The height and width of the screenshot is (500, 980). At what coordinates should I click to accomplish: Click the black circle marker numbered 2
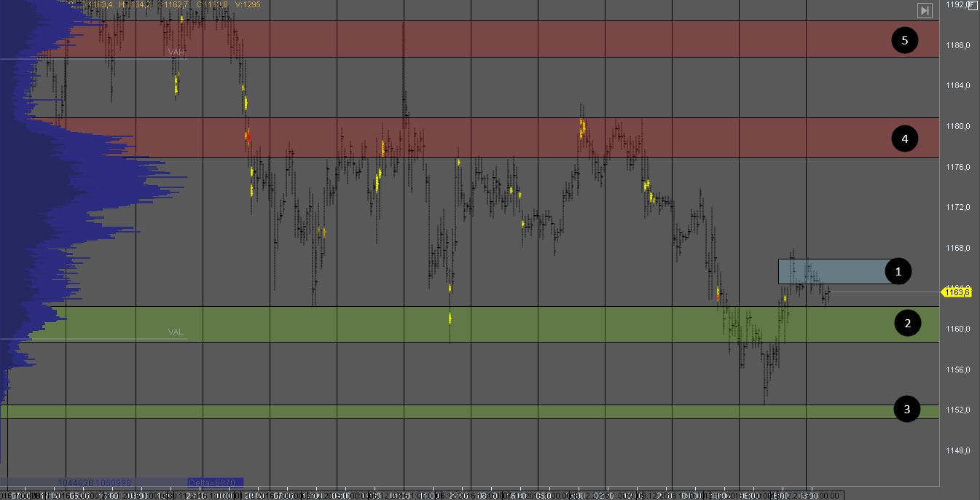pyautogui.click(x=907, y=323)
